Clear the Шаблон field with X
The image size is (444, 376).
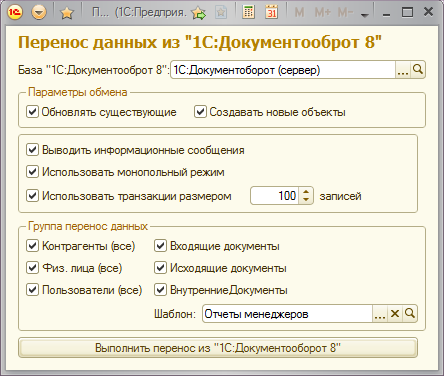coord(395,314)
